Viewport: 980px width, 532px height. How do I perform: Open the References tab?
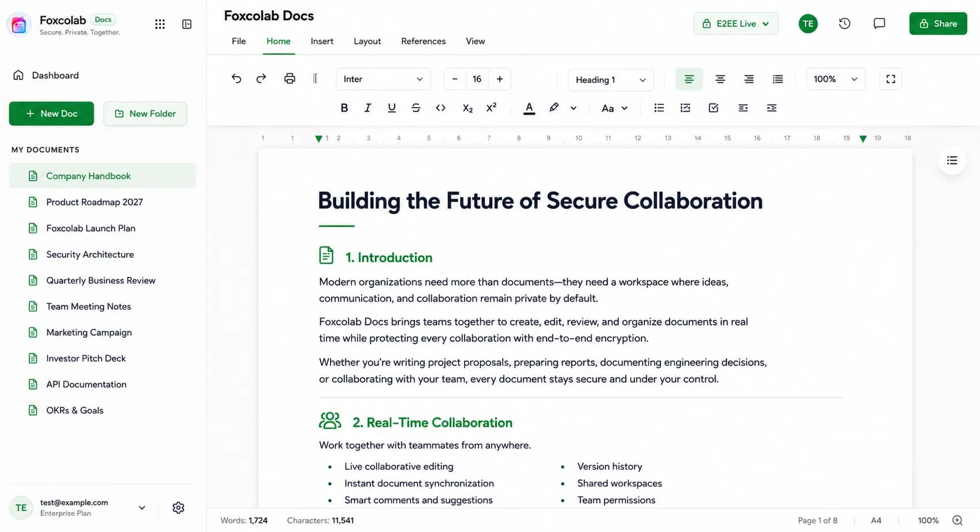coord(423,41)
